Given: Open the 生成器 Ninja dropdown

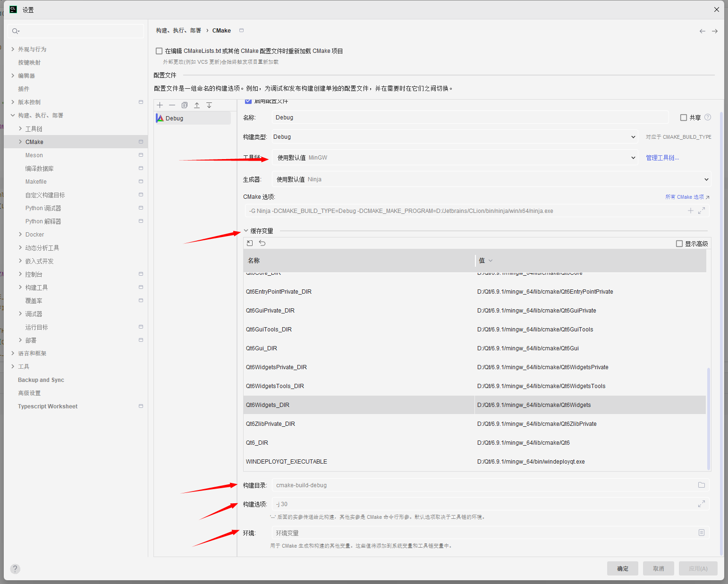Looking at the screenshot, I should 492,179.
